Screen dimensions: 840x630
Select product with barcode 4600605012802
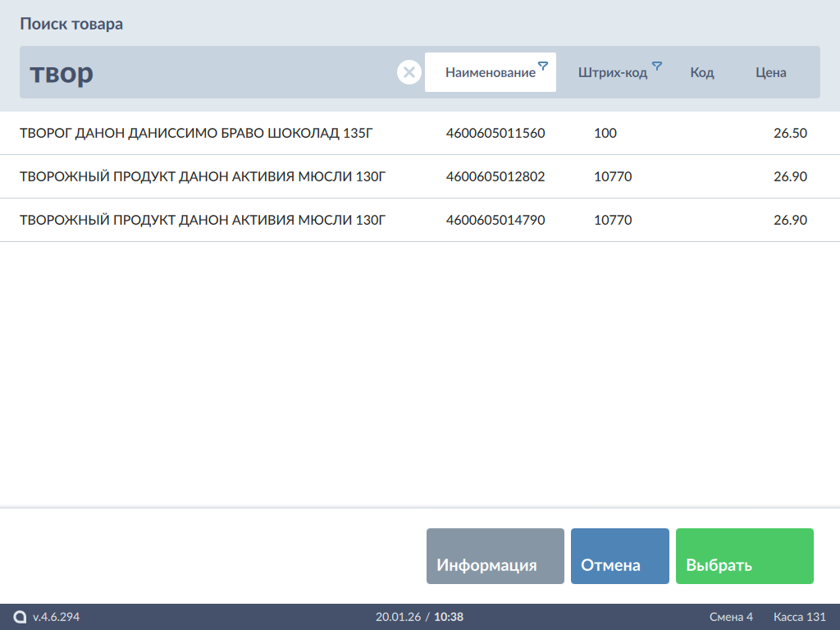click(495, 176)
